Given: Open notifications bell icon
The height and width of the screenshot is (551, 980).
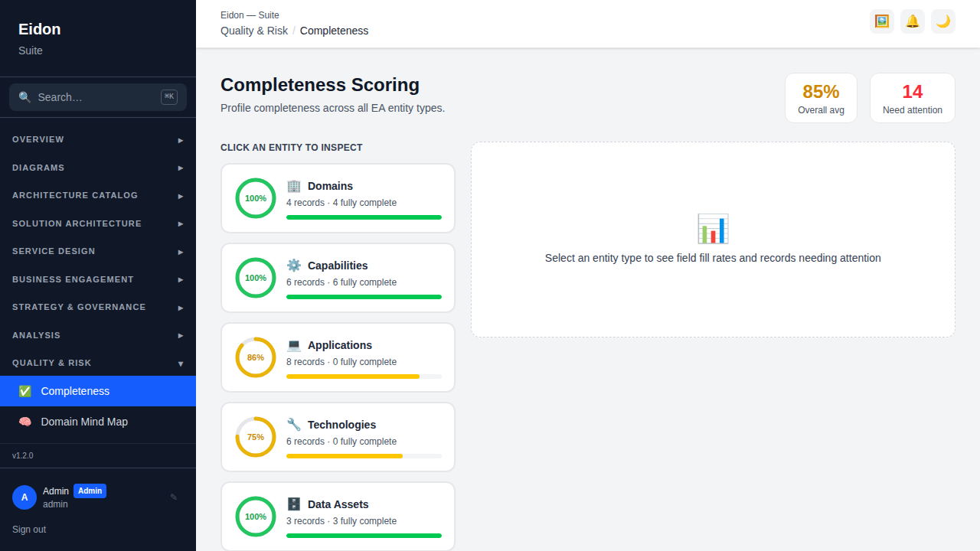Looking at the screenshot, I should pyautogui.click(x=913, y=21).
